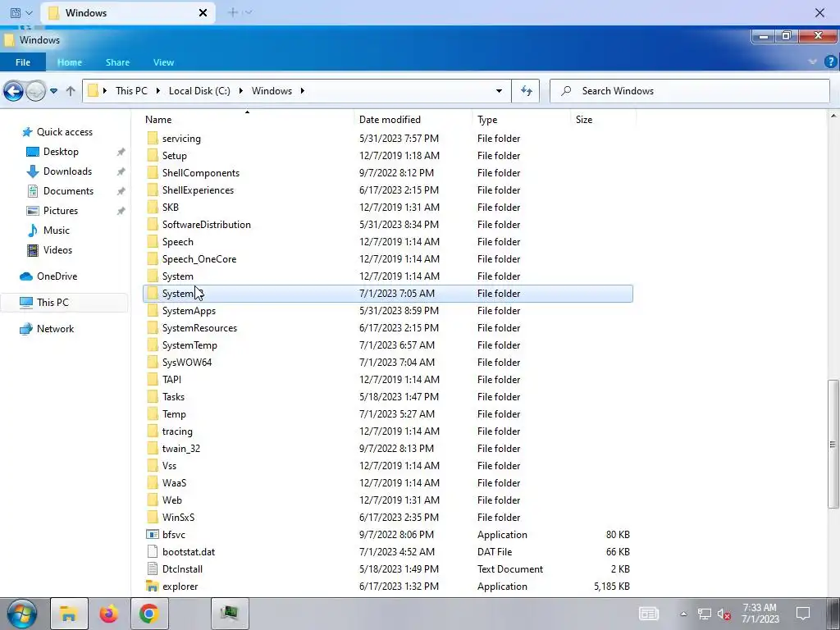Viewport: 840px width, 630px height.
Task: Expand the arrow after Local Disk (C:) breadcrumb
Action: click(x=240, y=91)
